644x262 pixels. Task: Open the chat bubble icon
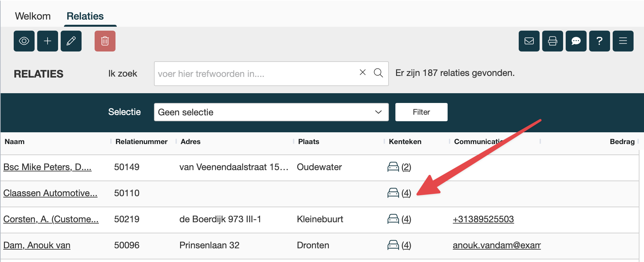click(x=576, y=41)
